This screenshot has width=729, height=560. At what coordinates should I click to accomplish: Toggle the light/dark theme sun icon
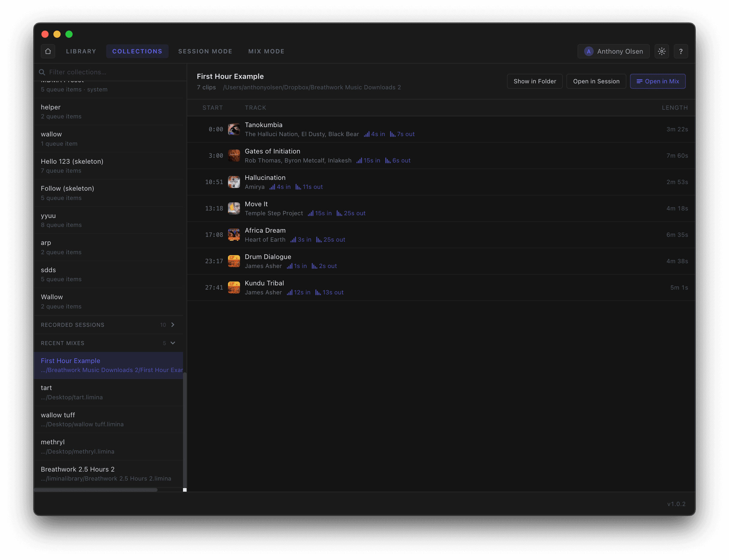click(661, 51)
